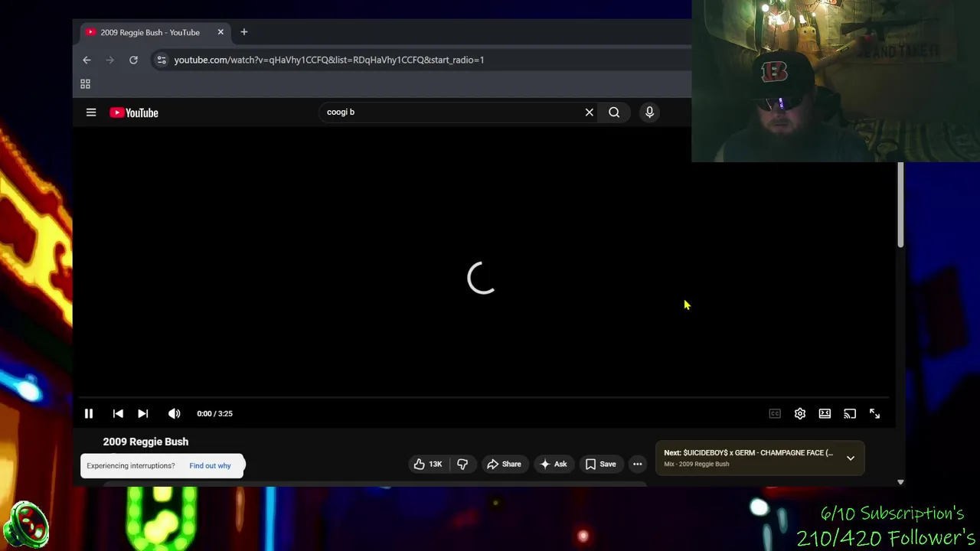The height and width of the screenshot is (551, 980).
Task: Select the 2009 Reggie Bush tab
Action: point(156,32)
